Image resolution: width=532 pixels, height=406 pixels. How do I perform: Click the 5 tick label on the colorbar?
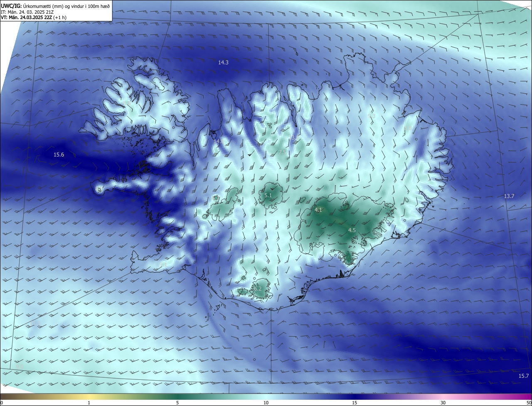(x=177, y=403)
